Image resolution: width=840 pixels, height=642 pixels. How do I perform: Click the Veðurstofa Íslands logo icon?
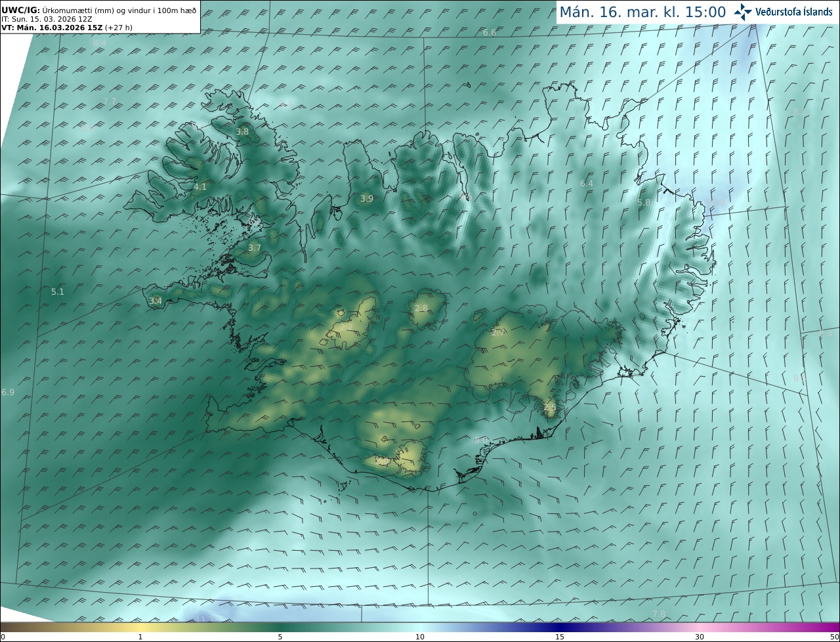pos(743,12)
